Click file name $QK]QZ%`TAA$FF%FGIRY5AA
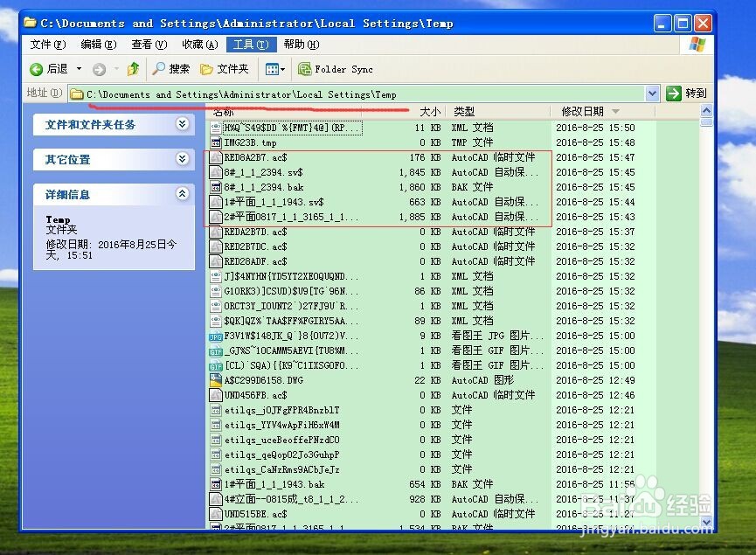The image size is (756, 555). pyautogui.click(x=291, y=321)
